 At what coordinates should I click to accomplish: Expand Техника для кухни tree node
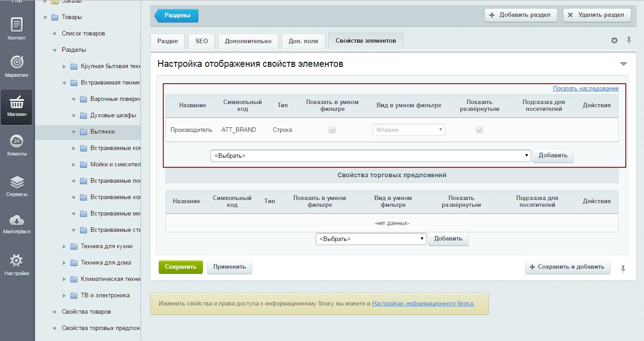(64, 246)
